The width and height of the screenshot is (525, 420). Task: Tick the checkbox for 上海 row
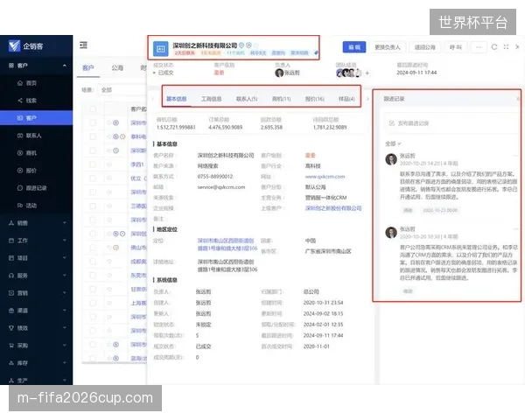pyautogui.click(x=93, y=303)
